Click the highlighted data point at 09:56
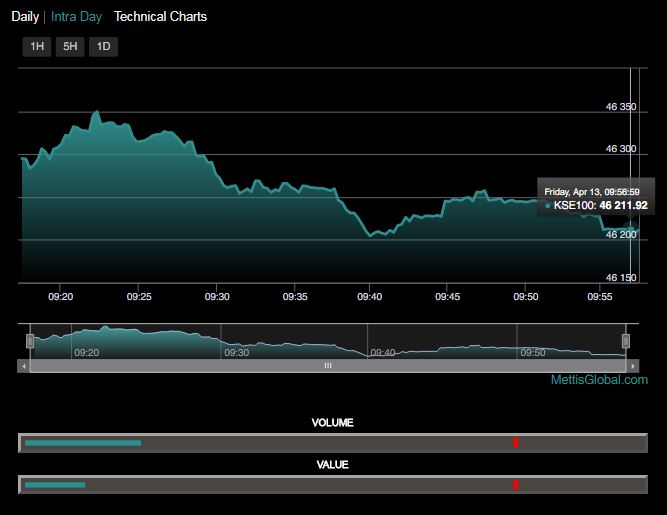 pos(630,228)
